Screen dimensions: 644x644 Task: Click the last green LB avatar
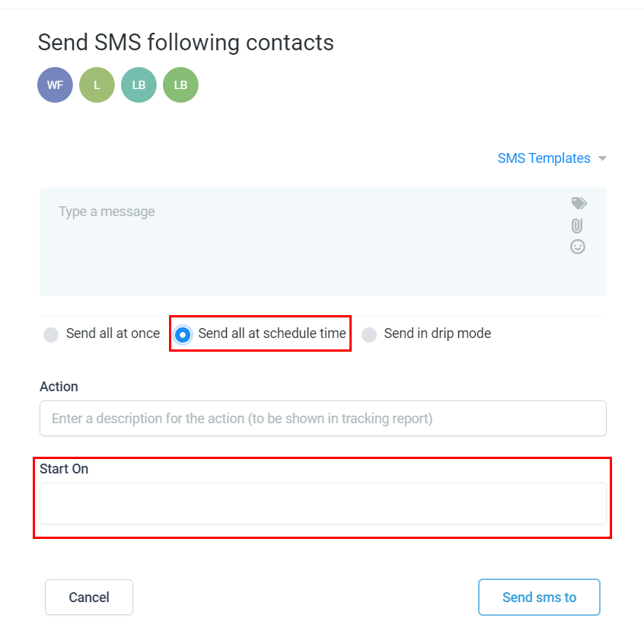click(180, 84)
